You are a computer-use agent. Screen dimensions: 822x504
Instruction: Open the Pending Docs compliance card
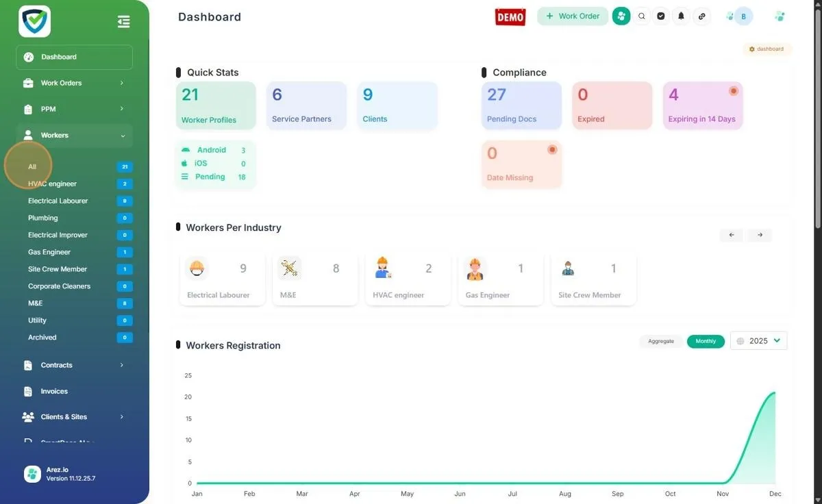click(x=521, y=105)
